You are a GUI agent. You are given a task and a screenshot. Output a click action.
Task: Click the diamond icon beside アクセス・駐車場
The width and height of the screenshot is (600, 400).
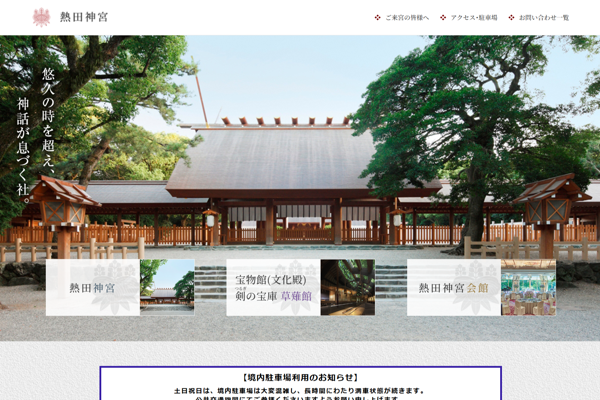pyautogui.click(x=443, y=18)
